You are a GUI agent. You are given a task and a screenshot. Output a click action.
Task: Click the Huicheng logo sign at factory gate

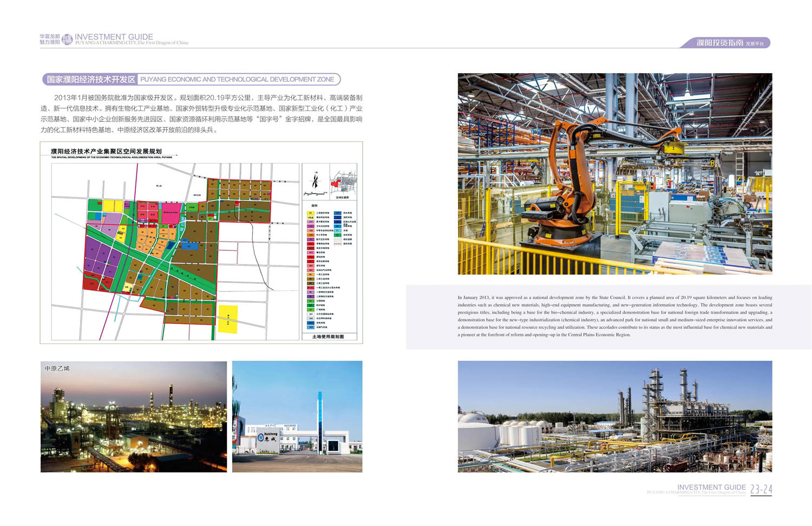click(267, 437)
